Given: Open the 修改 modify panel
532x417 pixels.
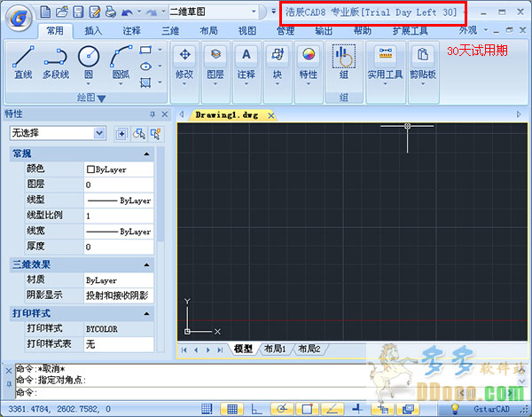Looking at the screenshot, I should coord(184,67).
